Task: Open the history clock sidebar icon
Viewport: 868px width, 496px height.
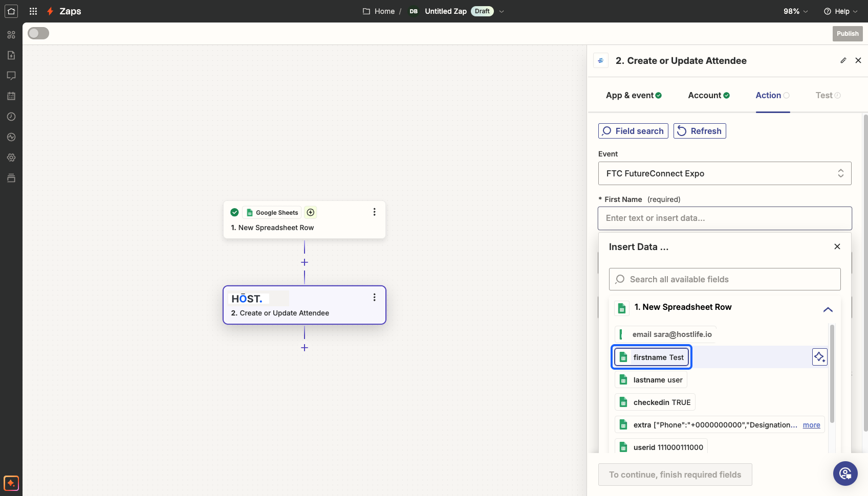Action: pyautogui.click(x=11, y=117)
